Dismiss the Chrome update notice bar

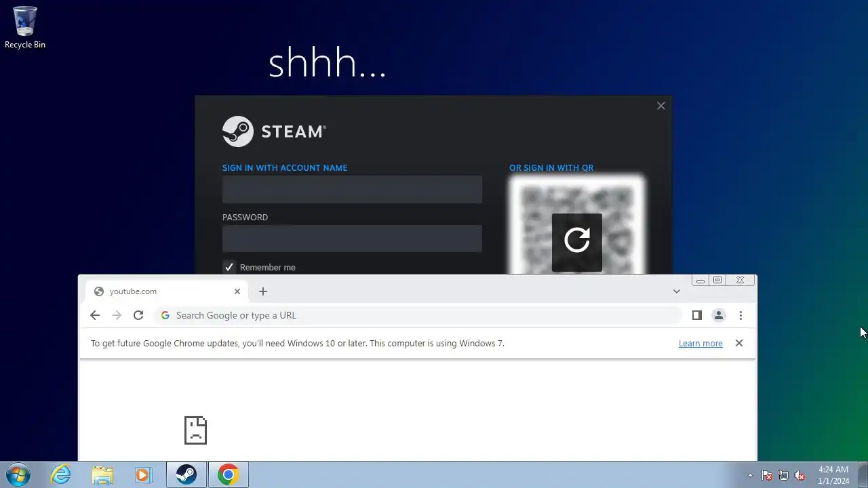pos(739,343)
